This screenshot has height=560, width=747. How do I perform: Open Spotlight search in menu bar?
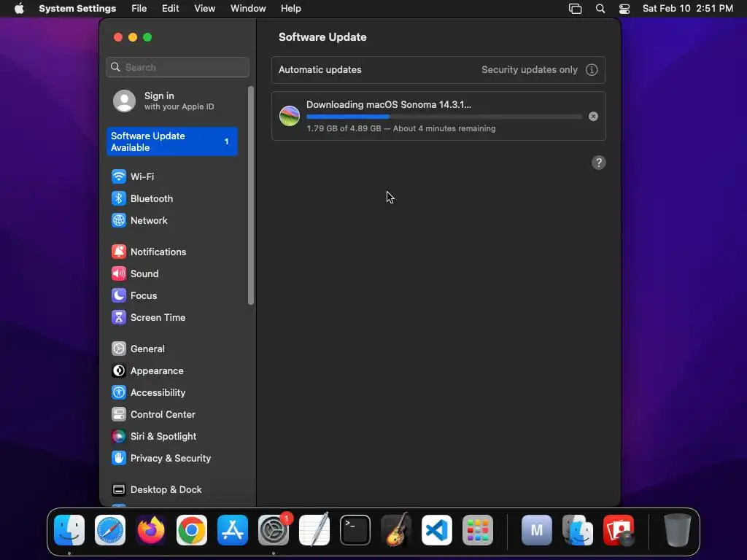point(600,9)
